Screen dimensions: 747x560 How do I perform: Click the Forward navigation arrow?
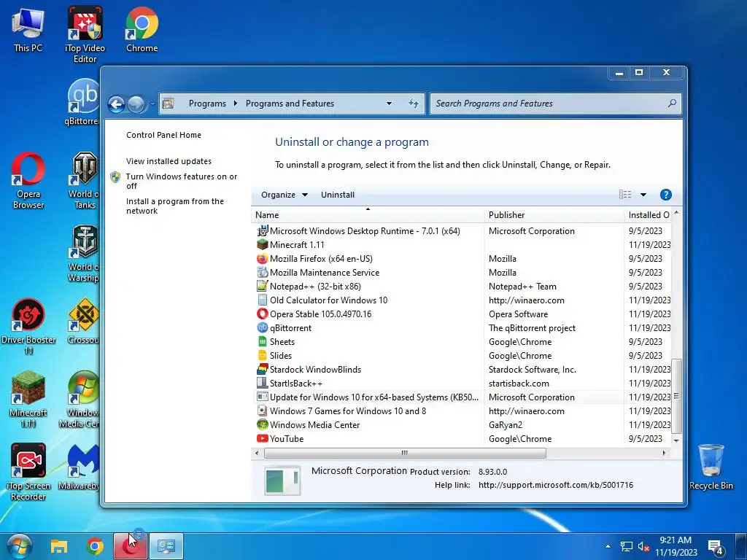click(136, 104)
